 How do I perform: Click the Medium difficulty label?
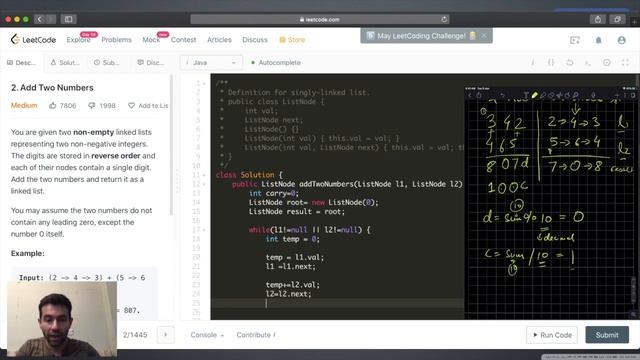(24, 105)
